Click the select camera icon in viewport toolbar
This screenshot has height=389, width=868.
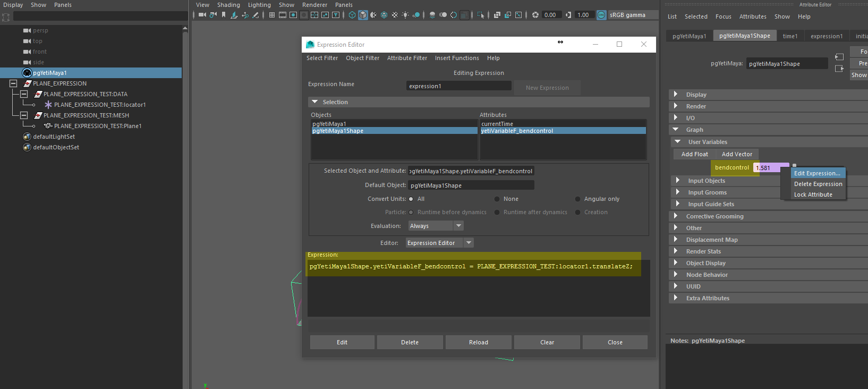pyautogui.click(x=202, y=15)
